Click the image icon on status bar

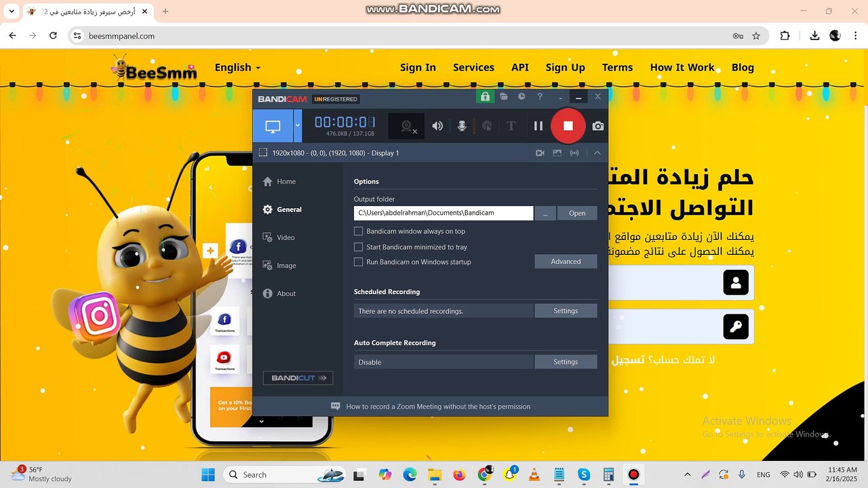[x=557, y=153]
